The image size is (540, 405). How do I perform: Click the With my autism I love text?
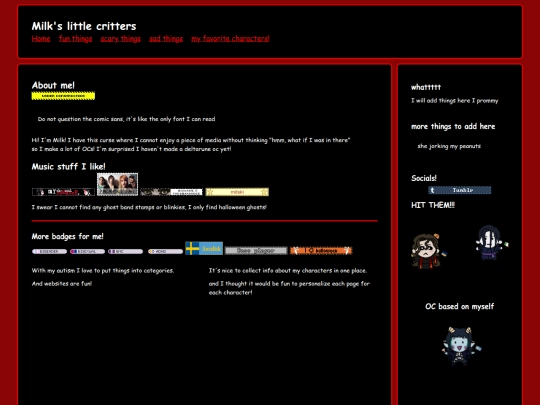103,270
